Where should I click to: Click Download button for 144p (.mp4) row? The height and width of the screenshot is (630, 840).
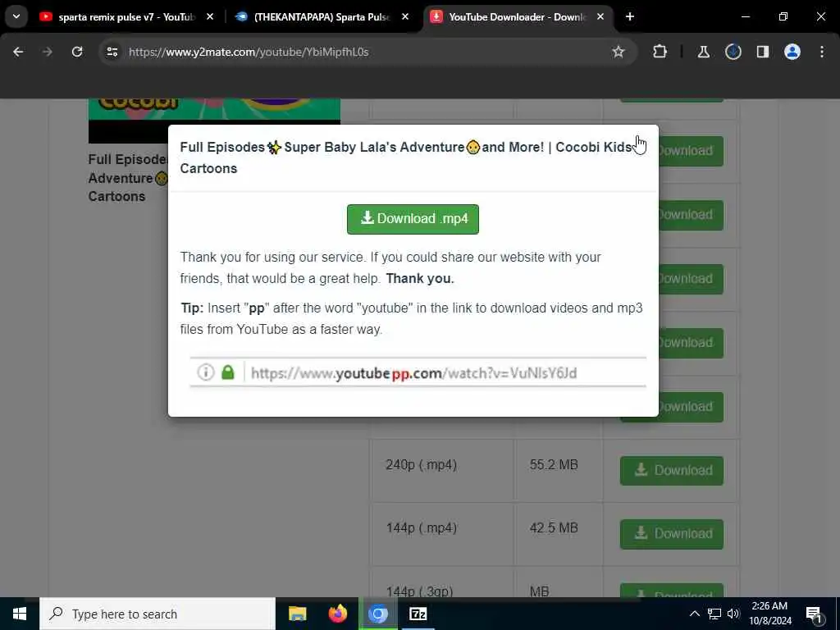pyautogui.click(x=671, y=534)
